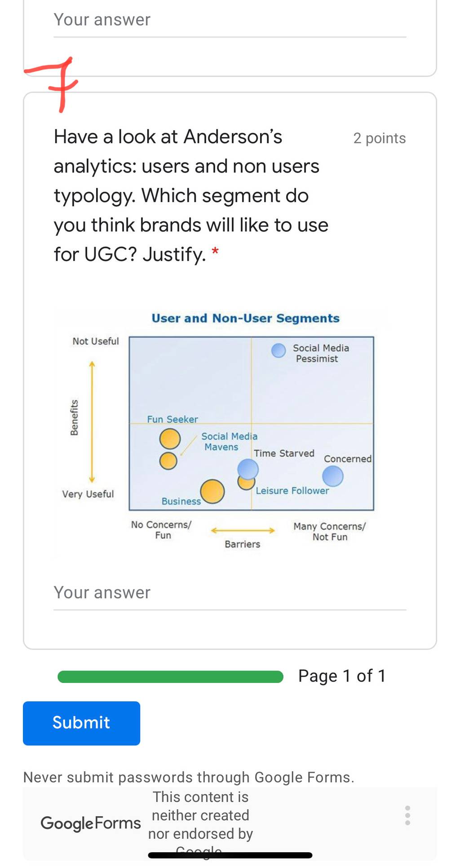This screenshot has width=460, height=868.
Task: Click the green page progress bar
Action: (170, 677)
